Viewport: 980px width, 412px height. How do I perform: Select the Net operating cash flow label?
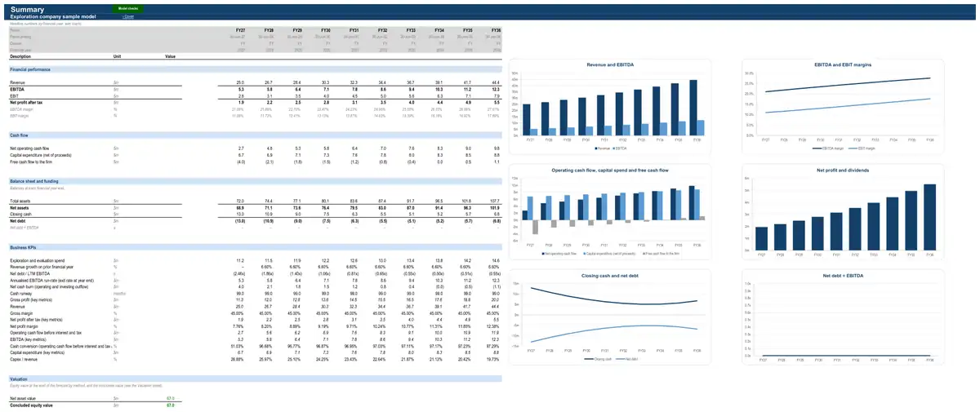tap(29, 148)
